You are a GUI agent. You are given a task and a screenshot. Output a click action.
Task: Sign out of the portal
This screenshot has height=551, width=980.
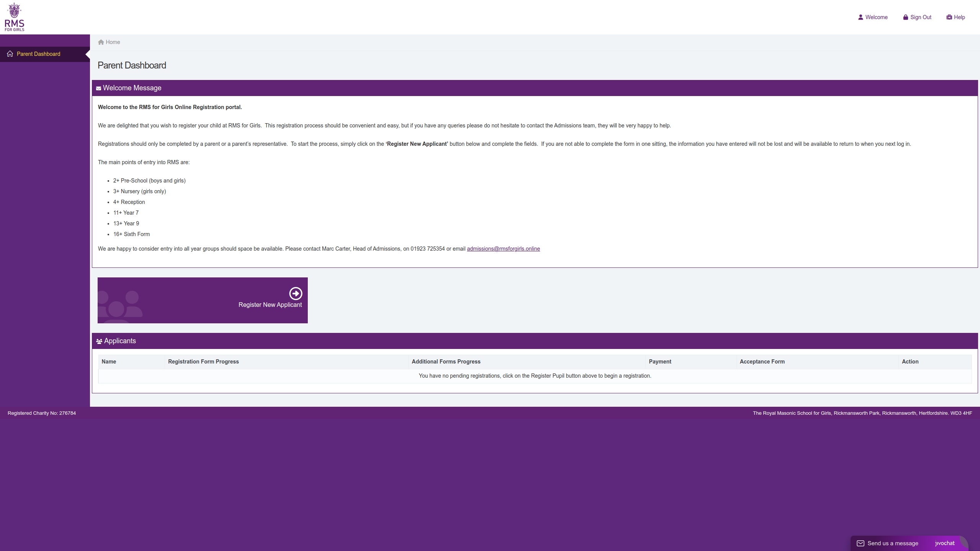pyautogui.click(x=917, y=17)
